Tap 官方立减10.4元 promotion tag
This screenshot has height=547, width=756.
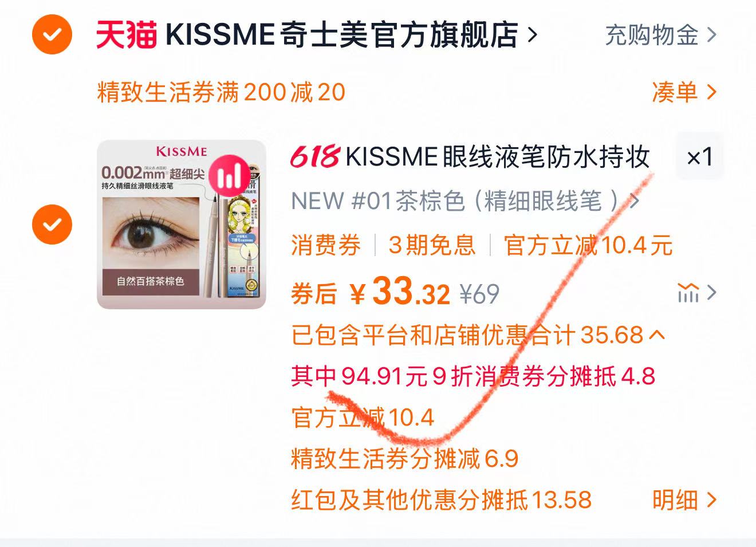pyautogui.click(x=588, y=246)
